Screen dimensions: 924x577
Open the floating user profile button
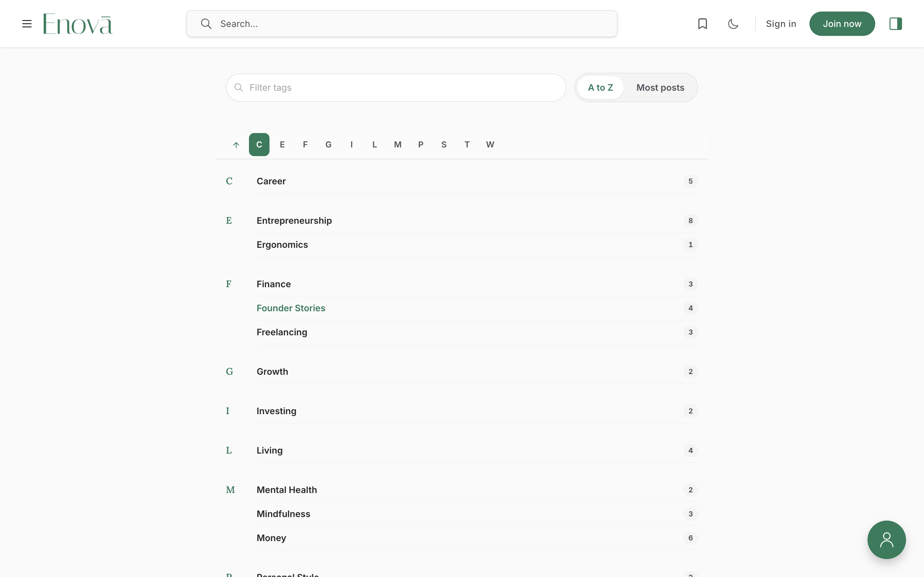coord(886,539)
